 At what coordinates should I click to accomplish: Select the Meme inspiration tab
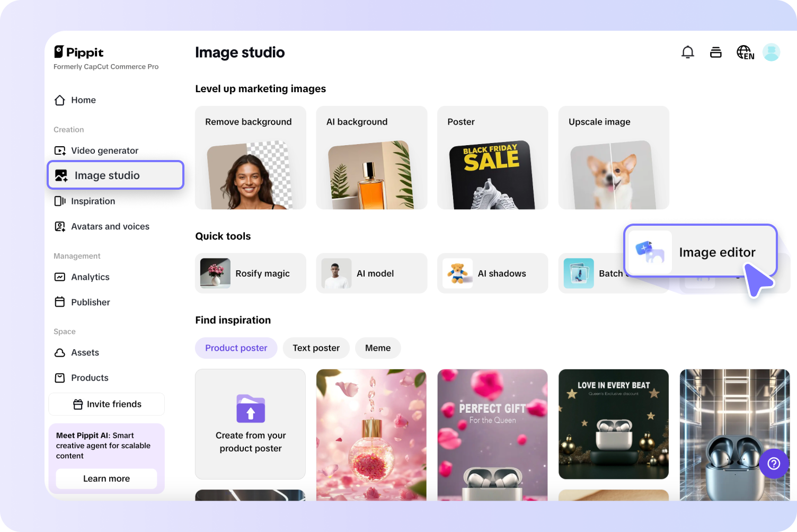pos(378,348)
